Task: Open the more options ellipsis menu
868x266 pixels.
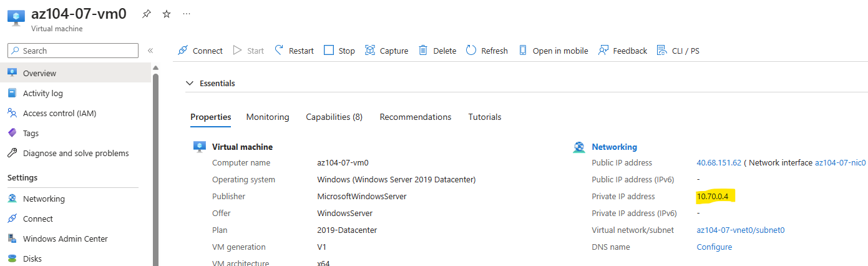Action: pyautogui.click(x=187, y=14)
